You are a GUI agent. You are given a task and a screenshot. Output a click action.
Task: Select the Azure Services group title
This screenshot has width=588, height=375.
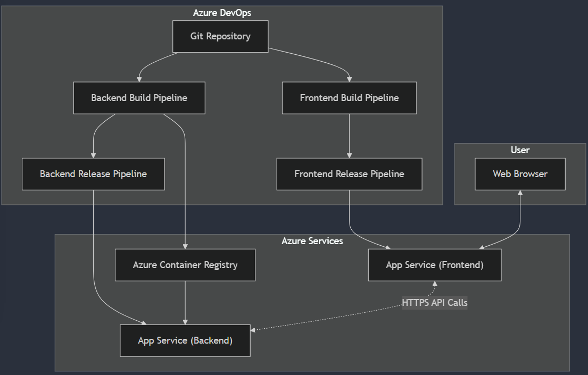312,240
